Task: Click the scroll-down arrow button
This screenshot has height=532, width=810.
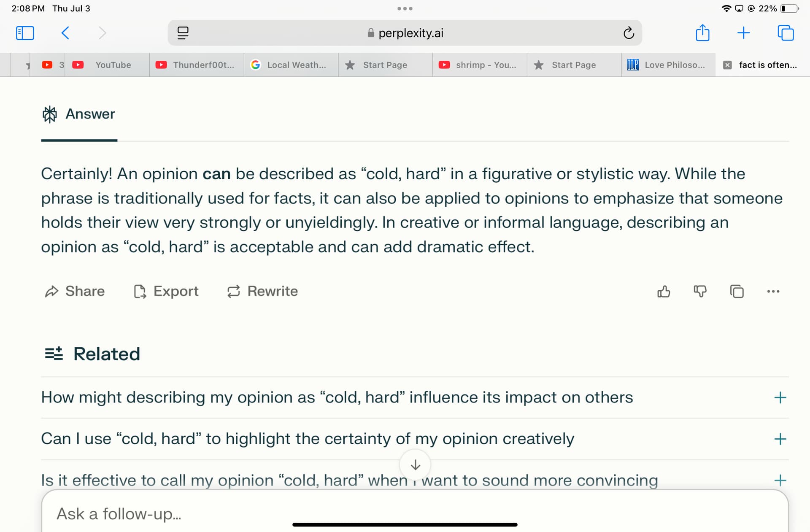Action: point(415,465)
